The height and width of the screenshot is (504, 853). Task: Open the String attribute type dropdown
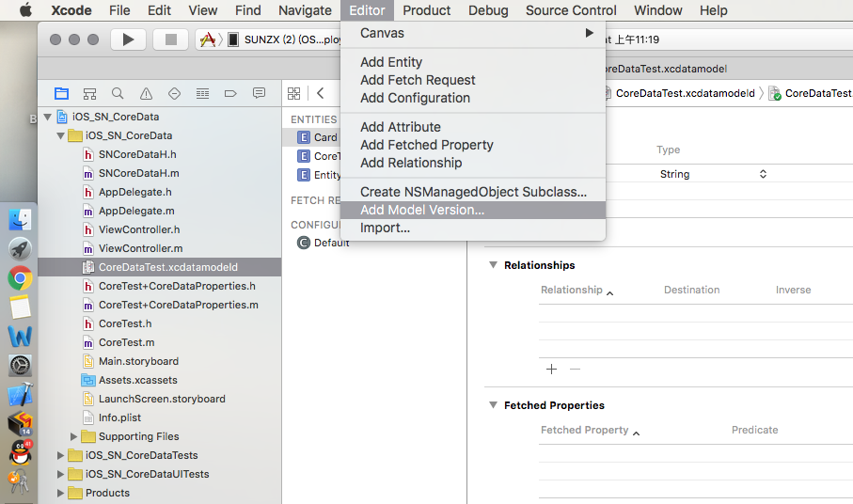(713, 174)
